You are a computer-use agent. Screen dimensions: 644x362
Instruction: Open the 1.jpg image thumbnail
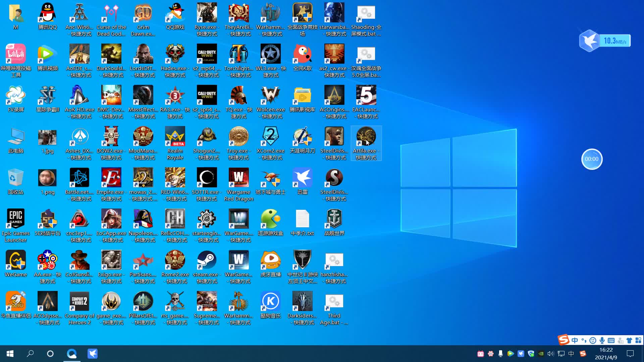click(x=47, y=137)
